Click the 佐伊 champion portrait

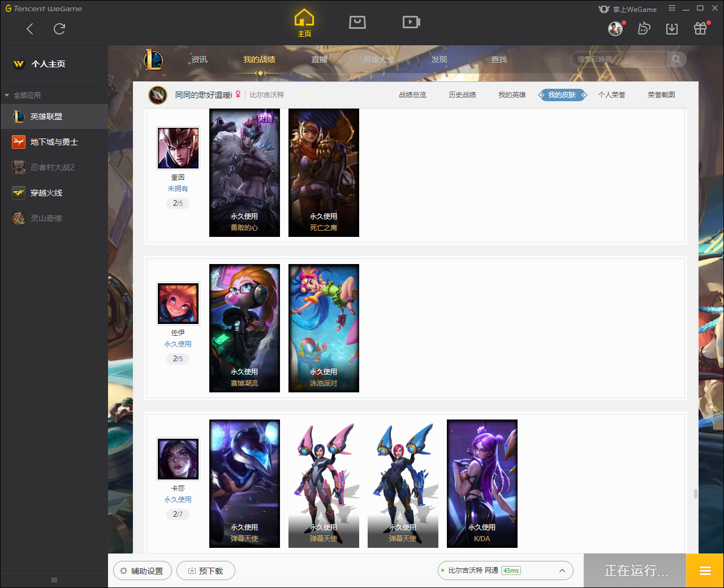click(x=178, y=304)
